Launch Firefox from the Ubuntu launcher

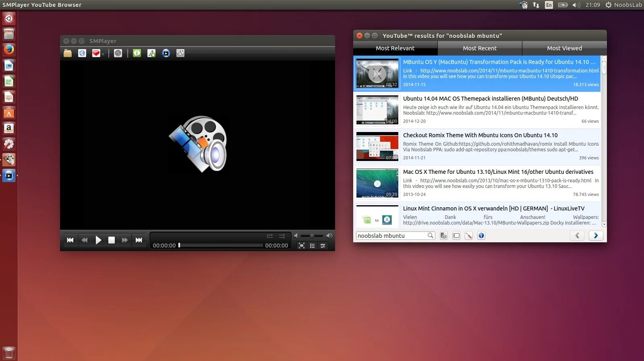[x=9, y=50]
